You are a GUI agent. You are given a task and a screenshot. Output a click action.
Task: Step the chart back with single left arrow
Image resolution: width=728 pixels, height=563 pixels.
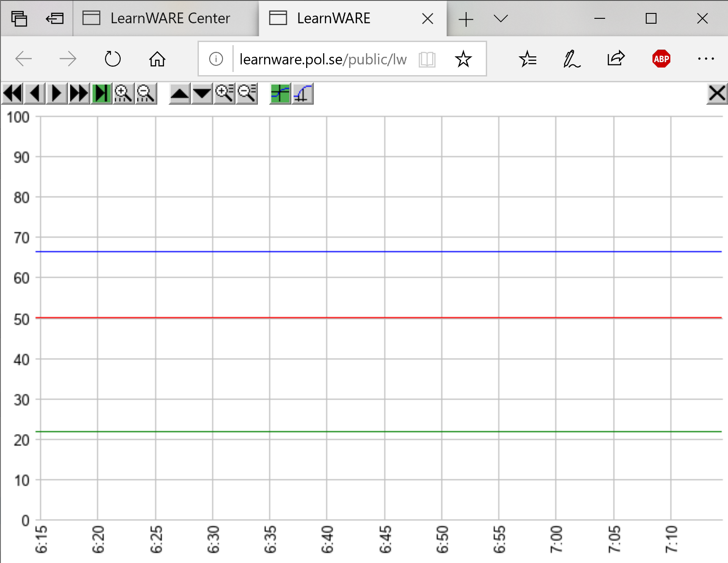pos(35,94)
